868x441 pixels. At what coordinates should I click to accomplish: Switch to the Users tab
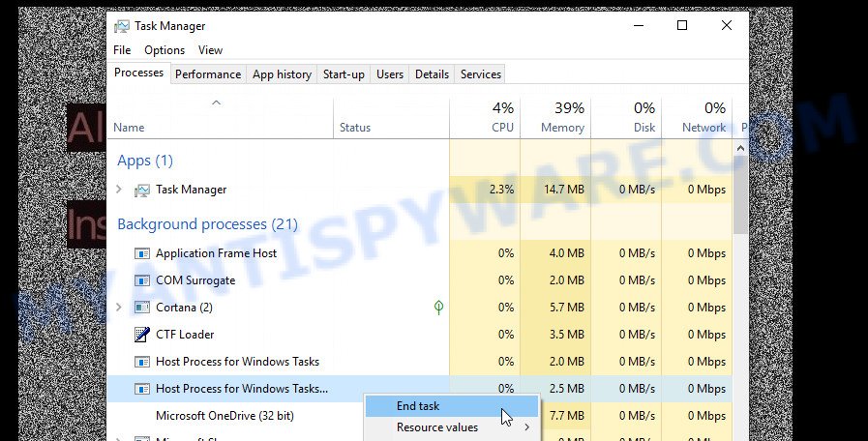[x=390, y=74]
